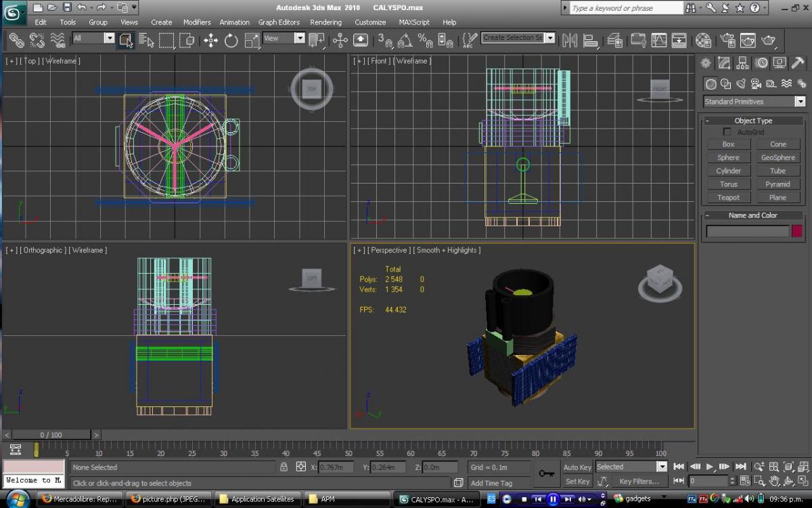Click the Use Pivot Point Center icon
Viewport: 812px width, 508px height.
(x=317, y=40)
